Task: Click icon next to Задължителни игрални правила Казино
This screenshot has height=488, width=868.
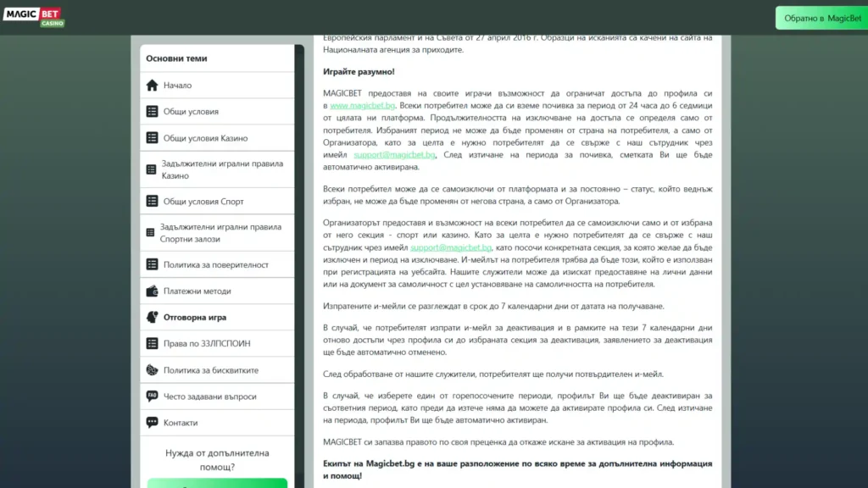Action: click(x=151, y=169)
